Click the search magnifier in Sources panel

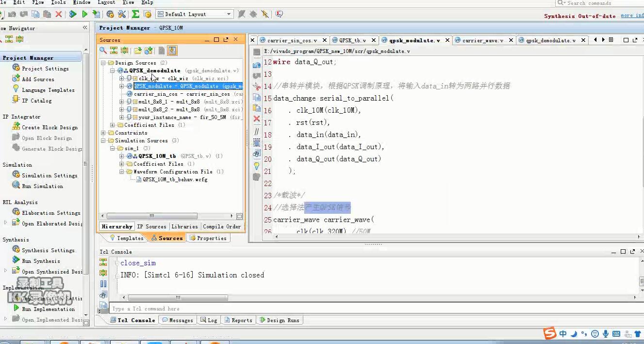103,50
